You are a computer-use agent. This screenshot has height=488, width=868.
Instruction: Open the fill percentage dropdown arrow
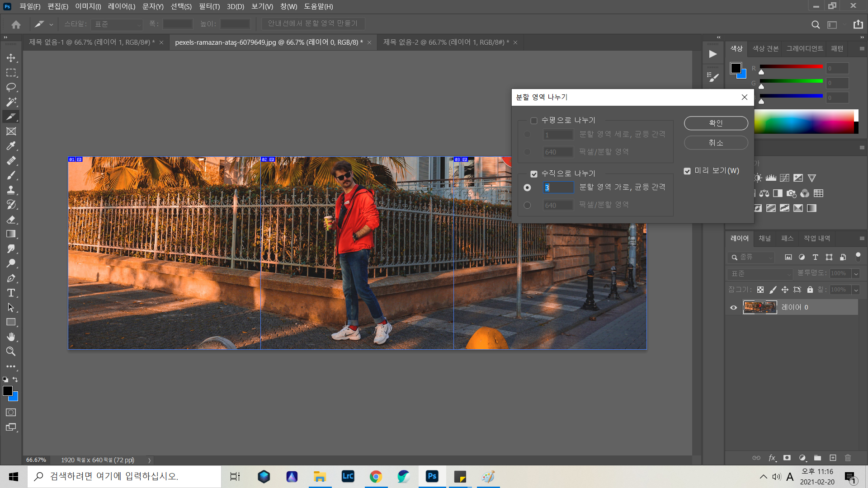[856, 290]
